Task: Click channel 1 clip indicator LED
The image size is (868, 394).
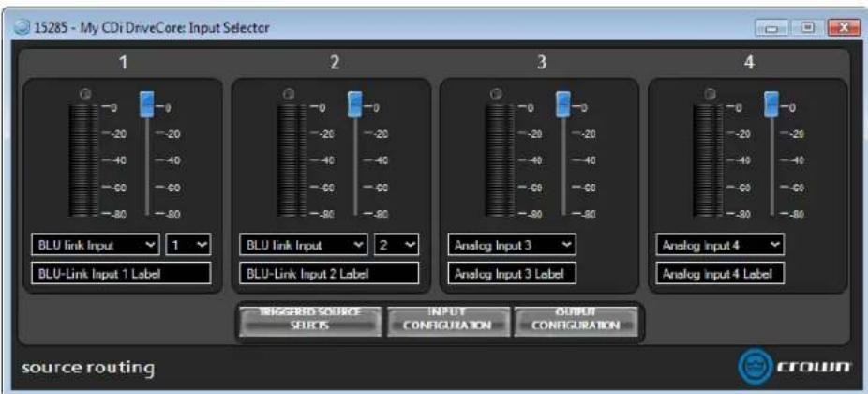Action: click(84, 95)
